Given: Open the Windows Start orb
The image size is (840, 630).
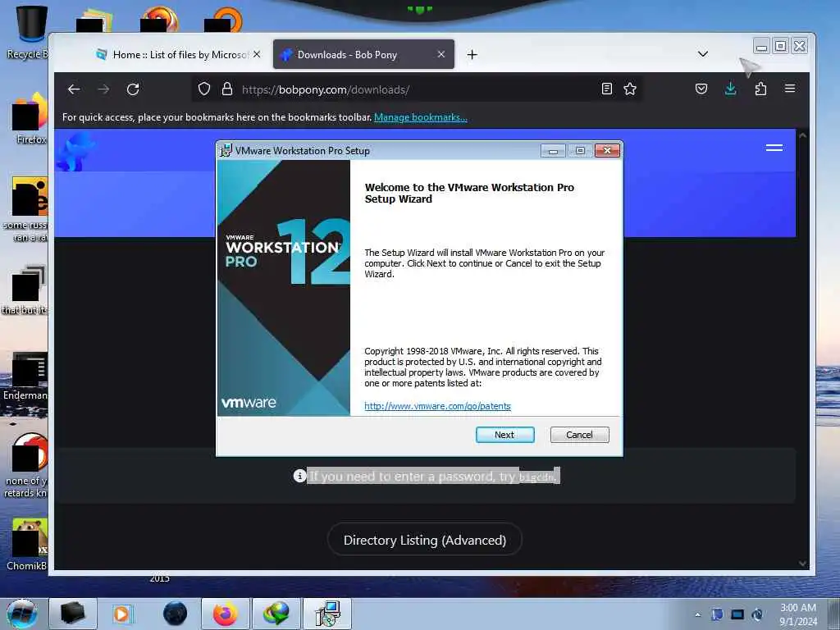Looking at the screenshot, I should 22,614.
